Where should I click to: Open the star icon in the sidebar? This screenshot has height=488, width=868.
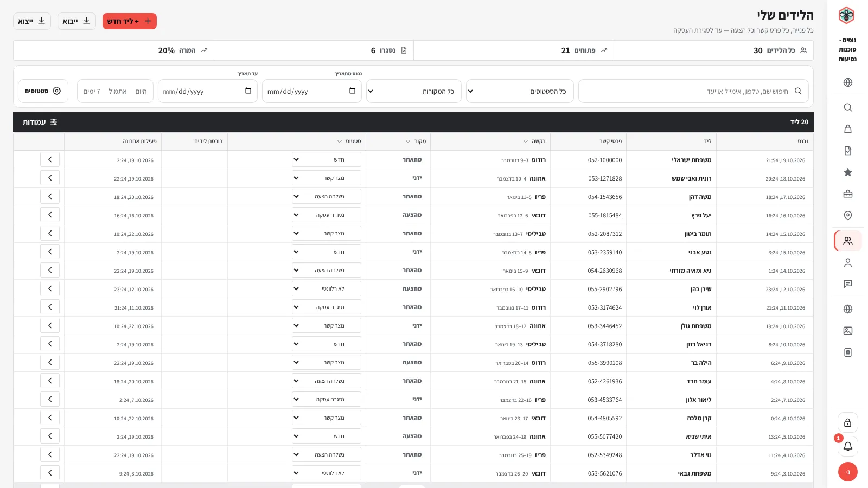point(848,172)
